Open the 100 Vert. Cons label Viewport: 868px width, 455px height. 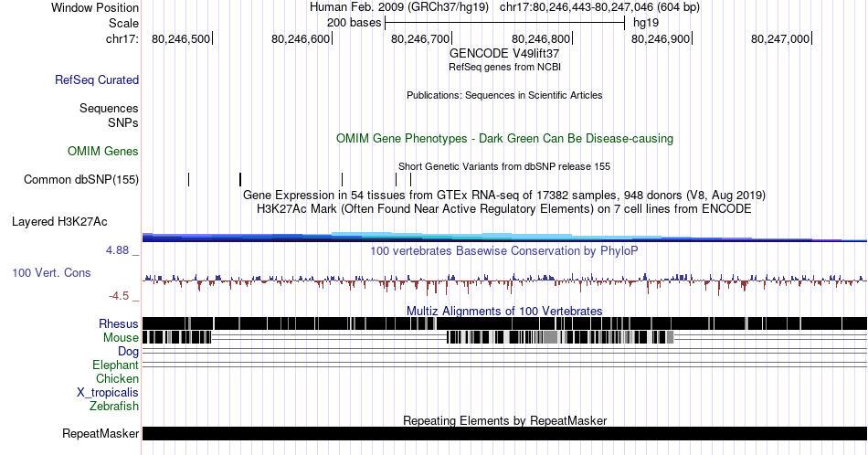[51, 272]
